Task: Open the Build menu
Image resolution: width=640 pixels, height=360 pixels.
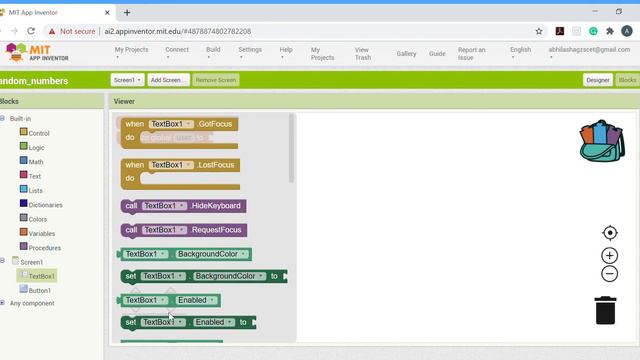Action: coord(213,53)
